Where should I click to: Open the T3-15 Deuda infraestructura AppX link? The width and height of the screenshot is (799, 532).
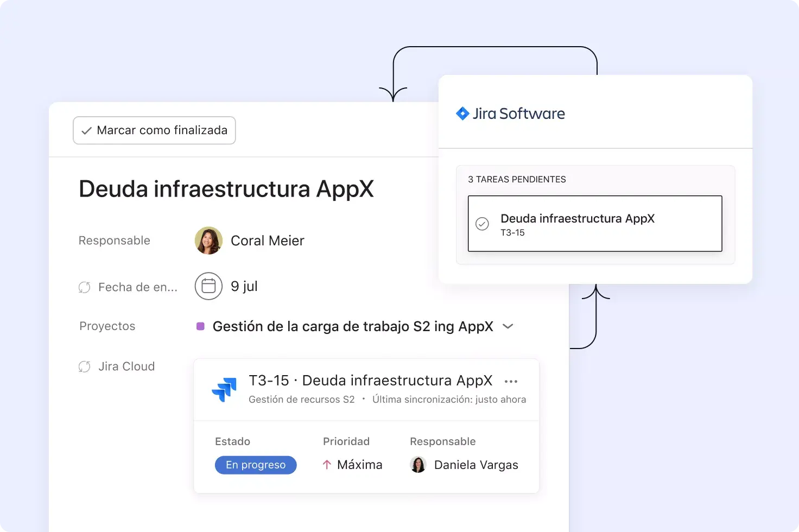(x=370, y=381)
